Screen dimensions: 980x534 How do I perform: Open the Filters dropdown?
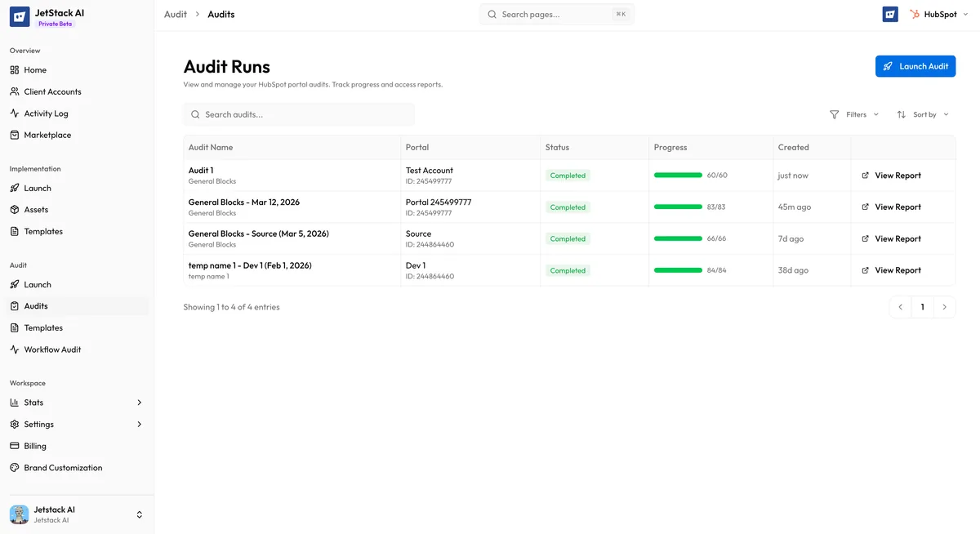point(854,114)
